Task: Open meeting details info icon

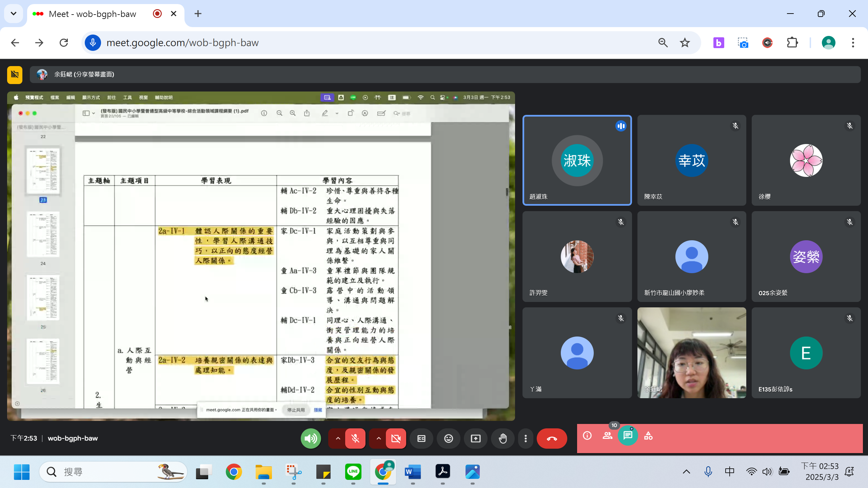Action: pos(587,435)
